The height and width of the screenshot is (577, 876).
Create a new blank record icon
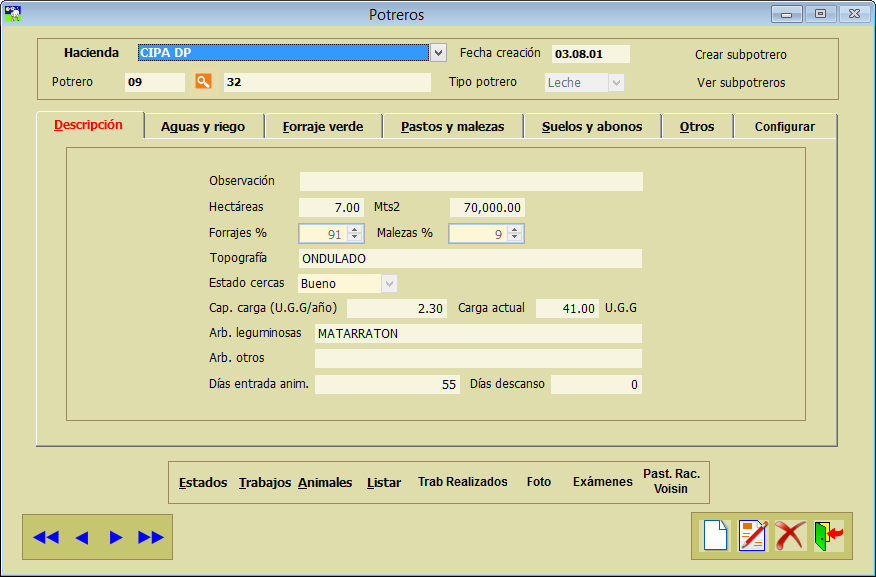[x=715, y=536]
